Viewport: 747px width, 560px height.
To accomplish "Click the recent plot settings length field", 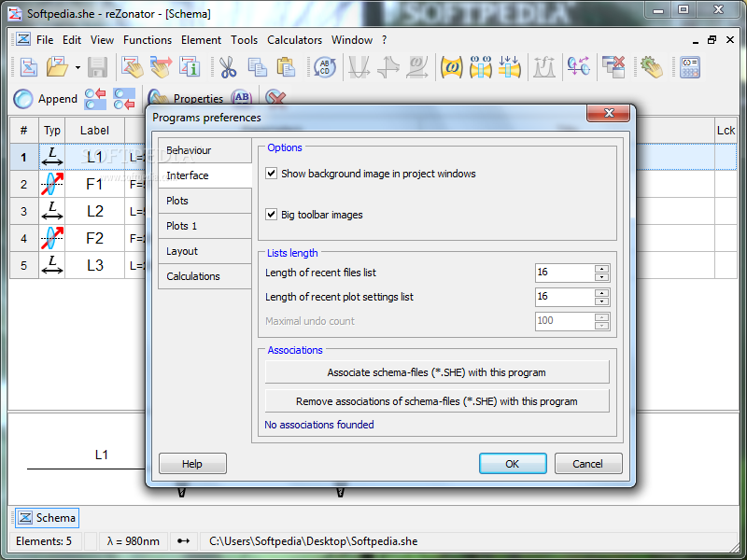I will coord(565,297).
